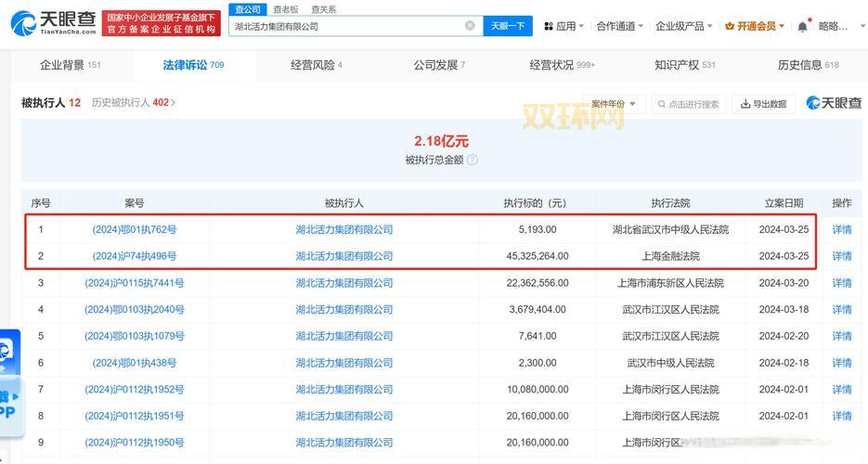Screen dimensions: 868x464
Task: Open the 企业背景 tab
Action: coord(71,65)
